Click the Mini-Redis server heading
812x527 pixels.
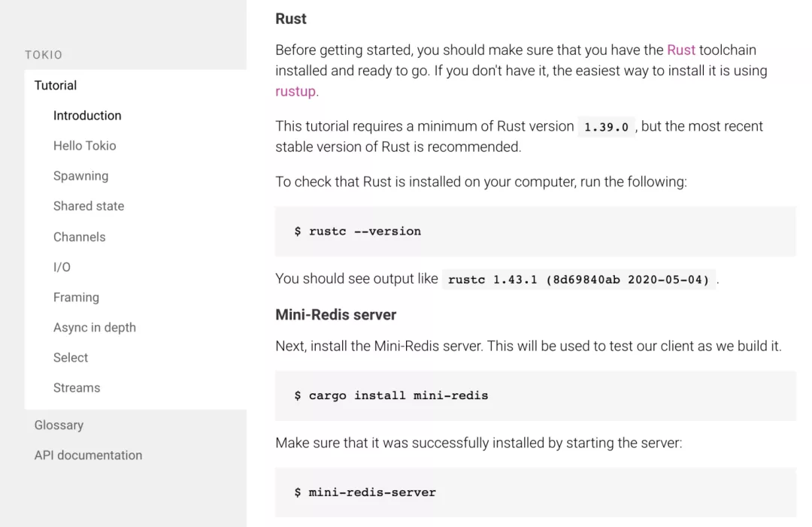coord(335,315)
